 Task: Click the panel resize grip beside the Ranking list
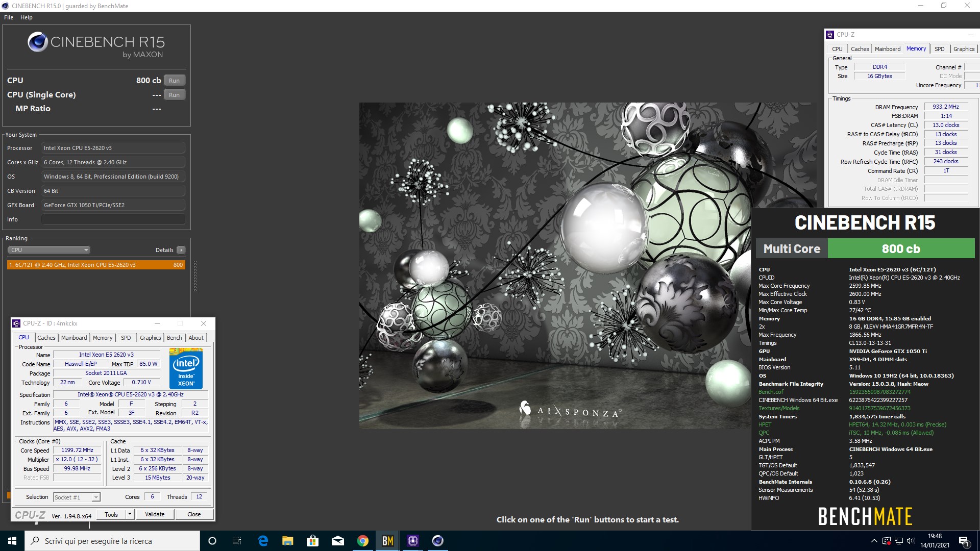coord(195,276)
